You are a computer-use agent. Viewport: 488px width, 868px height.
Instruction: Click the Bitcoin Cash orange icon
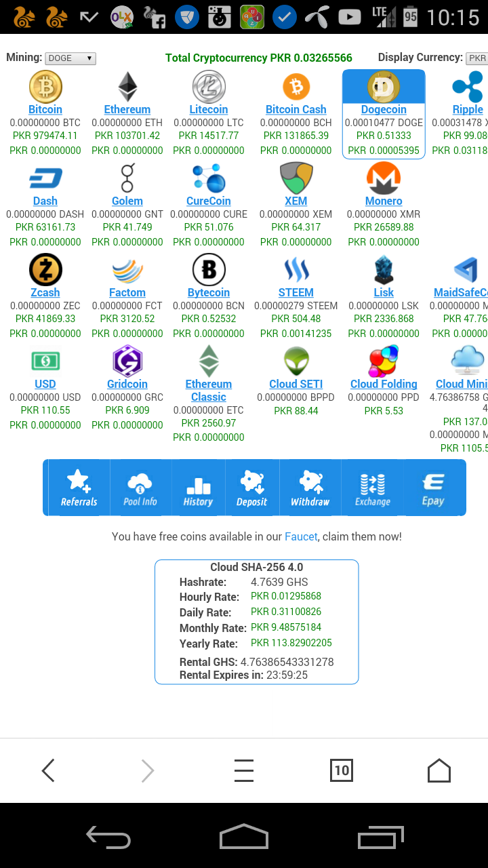click(x=296, y=87)
